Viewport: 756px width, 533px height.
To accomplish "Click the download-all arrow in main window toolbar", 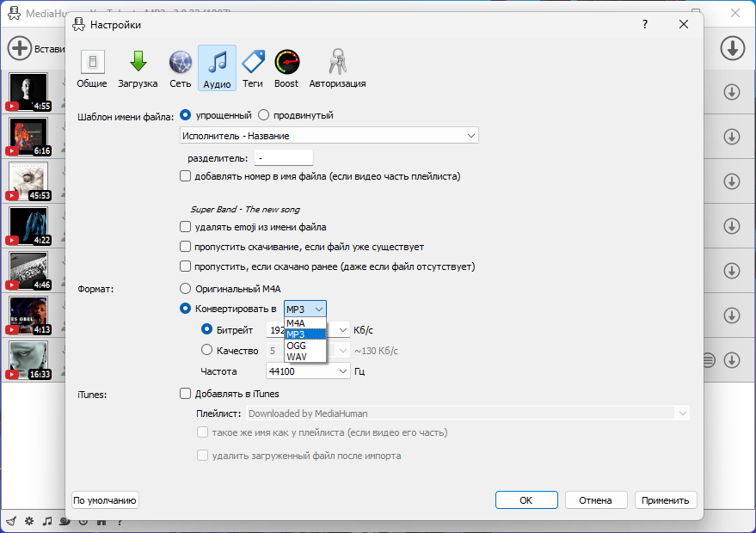I will pos(733,48).
